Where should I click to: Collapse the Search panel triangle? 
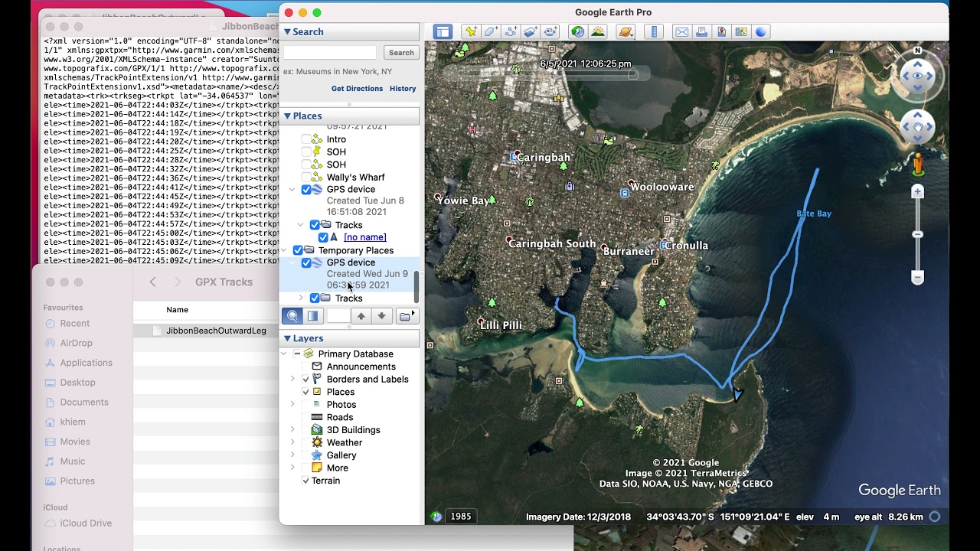[288, 31]
